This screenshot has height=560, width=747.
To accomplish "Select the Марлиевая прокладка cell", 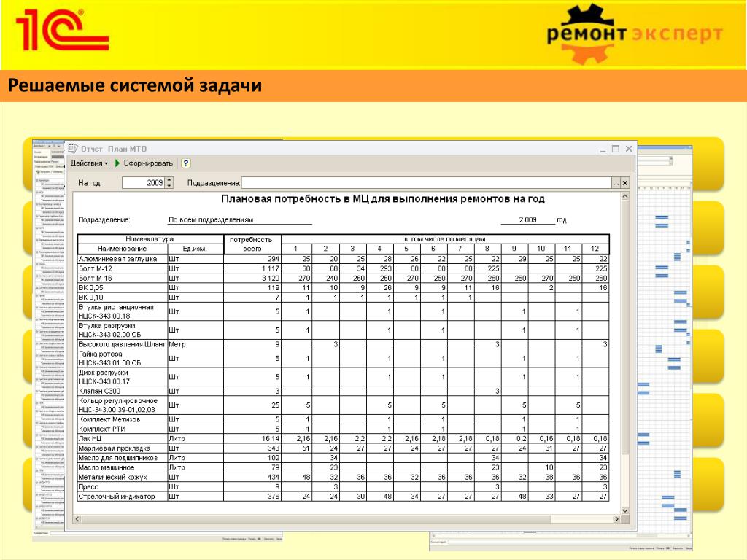I will (123, 448).
